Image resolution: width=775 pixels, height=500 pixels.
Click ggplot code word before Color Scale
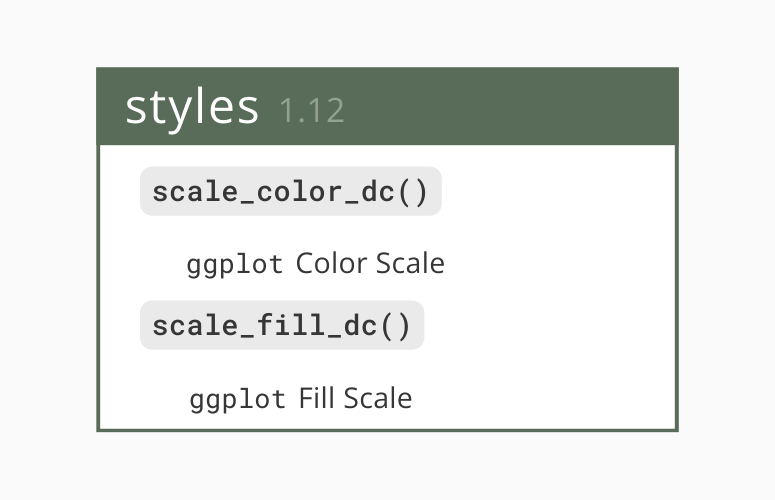pos(235,265)
